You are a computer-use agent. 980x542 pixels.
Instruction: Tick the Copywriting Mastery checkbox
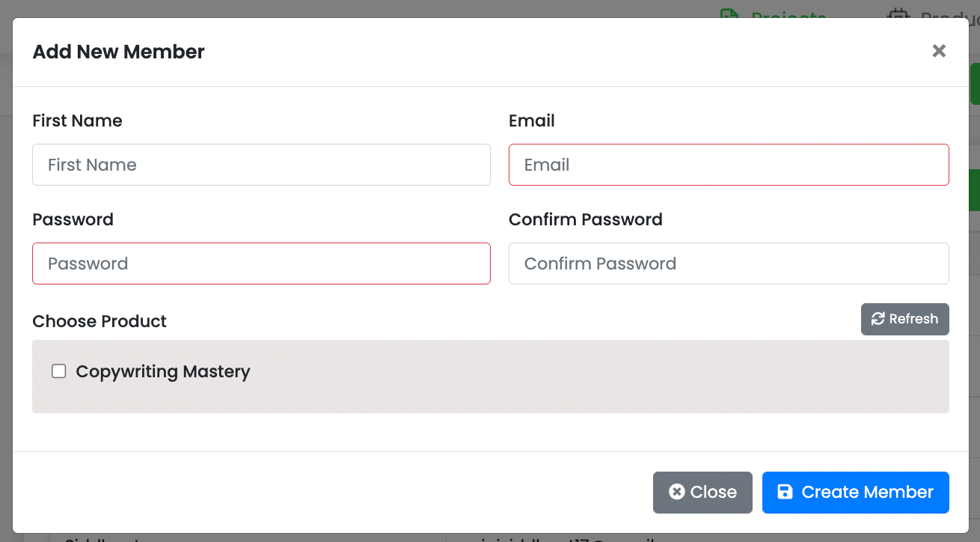point(59,371)
